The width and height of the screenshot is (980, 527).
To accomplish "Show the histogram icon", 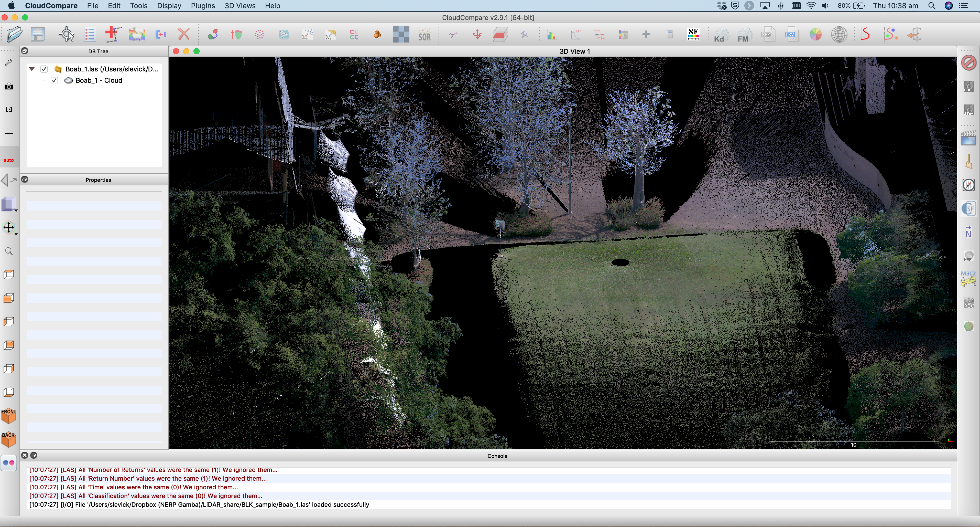I will [552, 35].
